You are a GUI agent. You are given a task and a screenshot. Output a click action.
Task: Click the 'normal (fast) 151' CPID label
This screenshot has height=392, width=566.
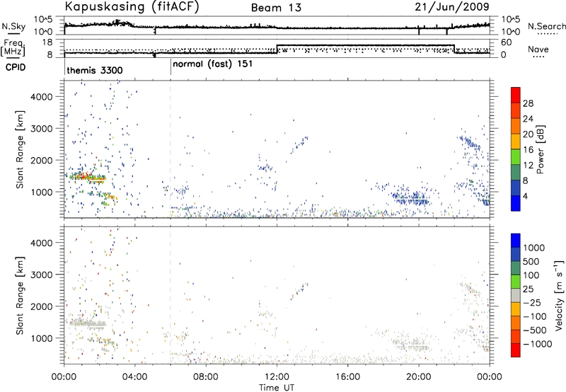coord(213,64)
